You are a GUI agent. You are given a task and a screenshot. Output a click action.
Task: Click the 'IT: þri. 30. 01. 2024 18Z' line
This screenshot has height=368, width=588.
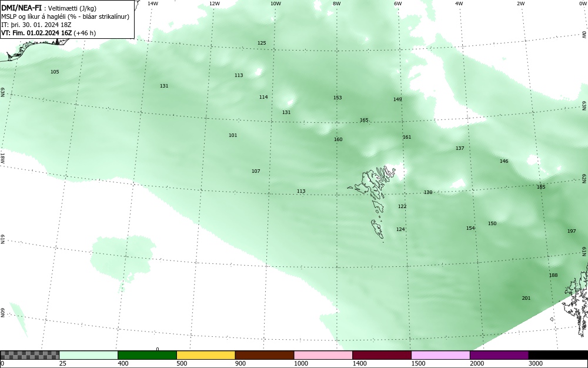(x=36, y=25)
